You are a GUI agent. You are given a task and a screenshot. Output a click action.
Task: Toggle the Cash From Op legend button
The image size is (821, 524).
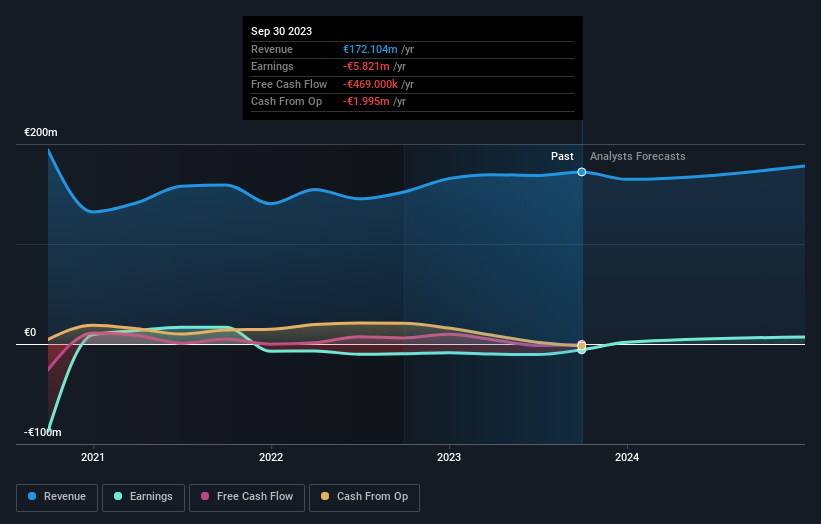click(x=364, y=497)
